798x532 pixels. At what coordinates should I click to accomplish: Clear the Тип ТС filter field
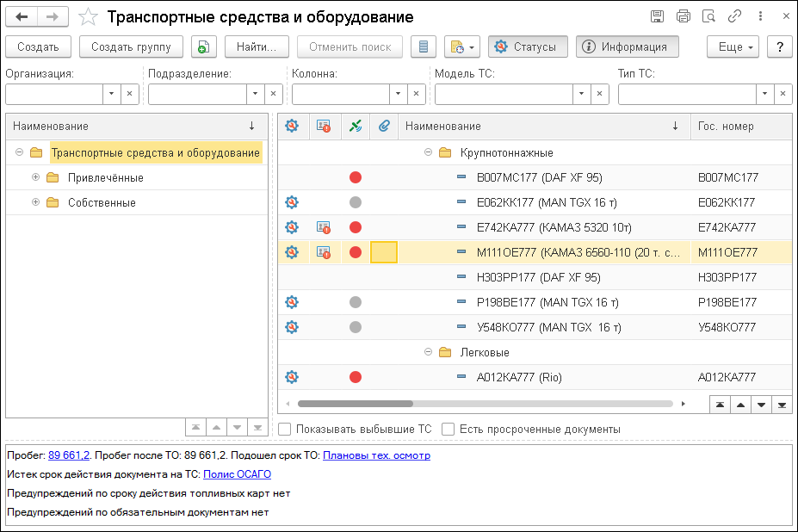(783, 94)
